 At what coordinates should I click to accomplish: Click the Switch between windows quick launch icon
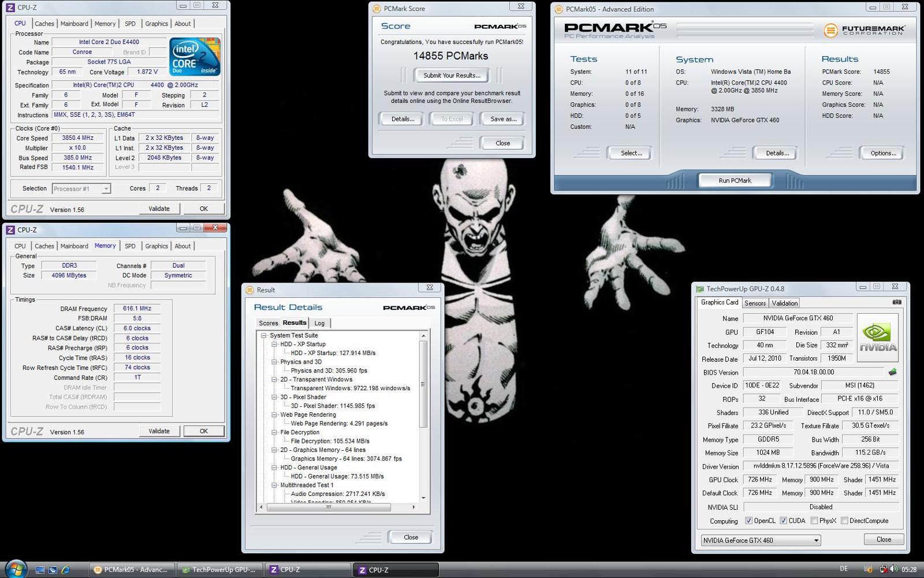[53, 570]
